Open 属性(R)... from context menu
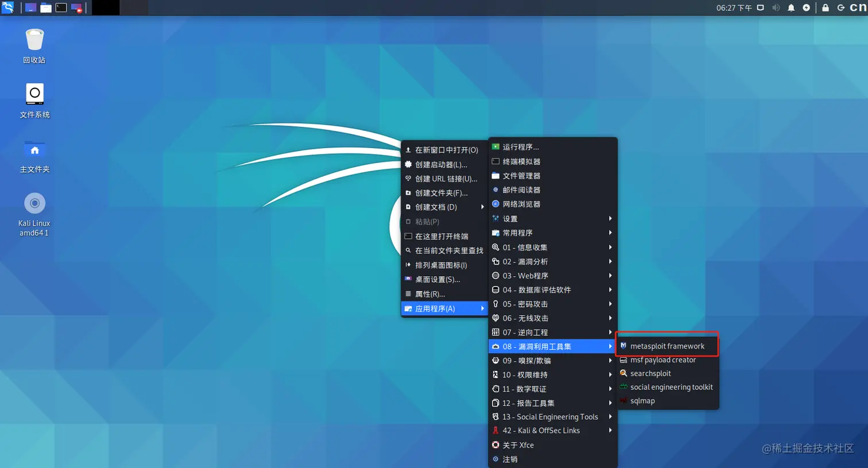Image resolution: width=868 pixels, height=468 pixels. click(x=444, y=293)
